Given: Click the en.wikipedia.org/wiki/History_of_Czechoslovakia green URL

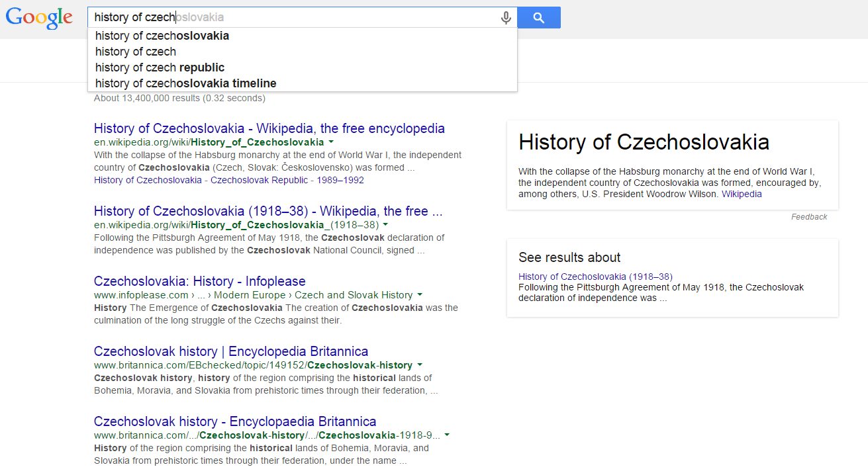Looking at the screenshot, I should (x=209, y=142).
